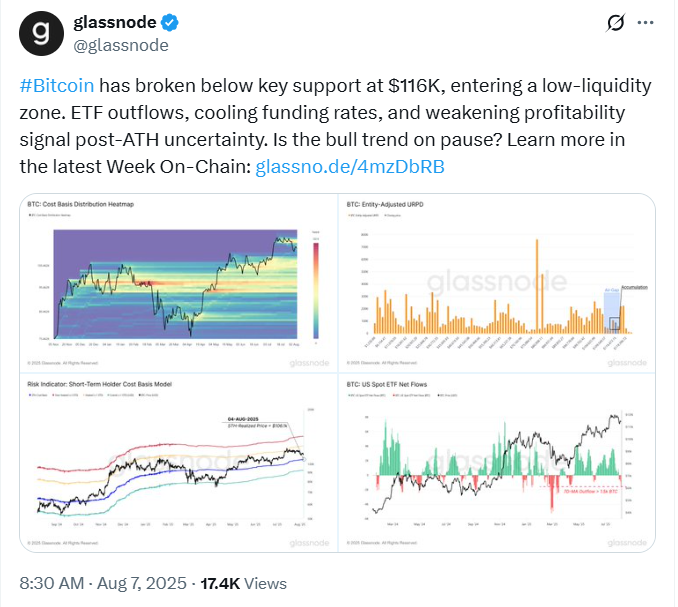
Task: Open the @glassnode handle
Action: (x=121, y=45)
